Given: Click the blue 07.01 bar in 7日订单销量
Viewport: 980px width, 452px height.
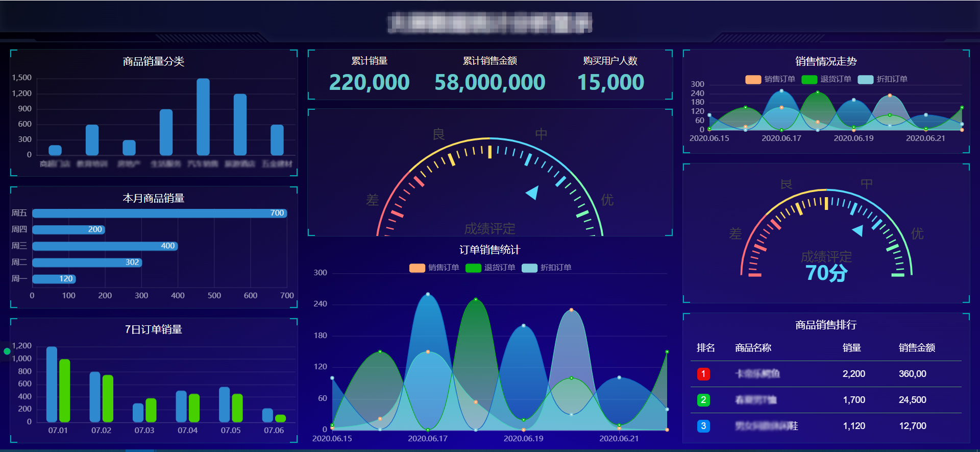Looking at the screenshot, I should (52, 384).
